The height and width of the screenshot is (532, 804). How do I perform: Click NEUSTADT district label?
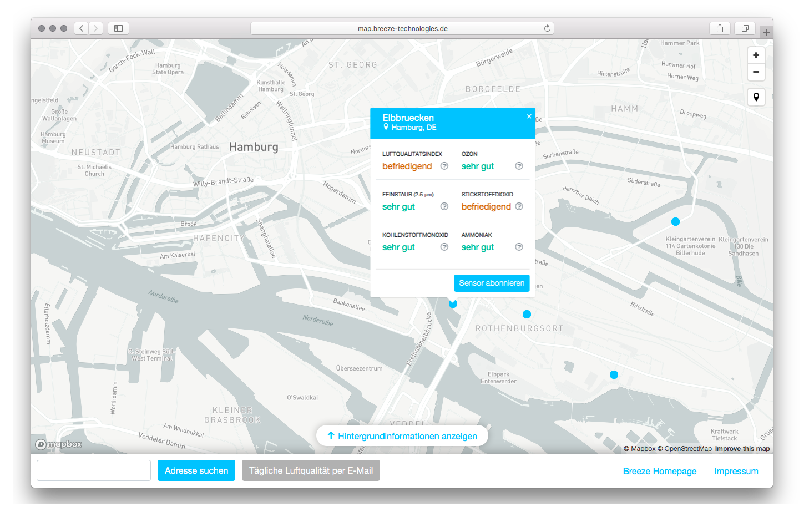[96, 152]
